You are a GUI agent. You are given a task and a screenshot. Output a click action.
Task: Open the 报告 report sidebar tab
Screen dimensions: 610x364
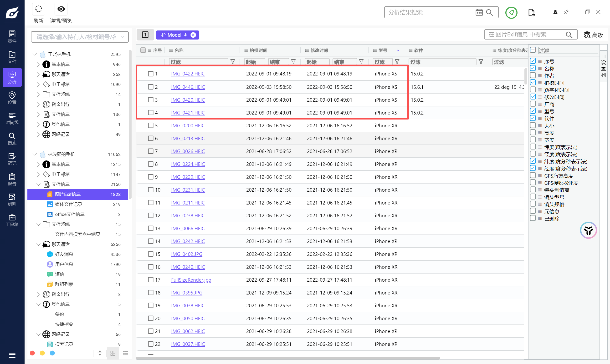coord(12,179)
